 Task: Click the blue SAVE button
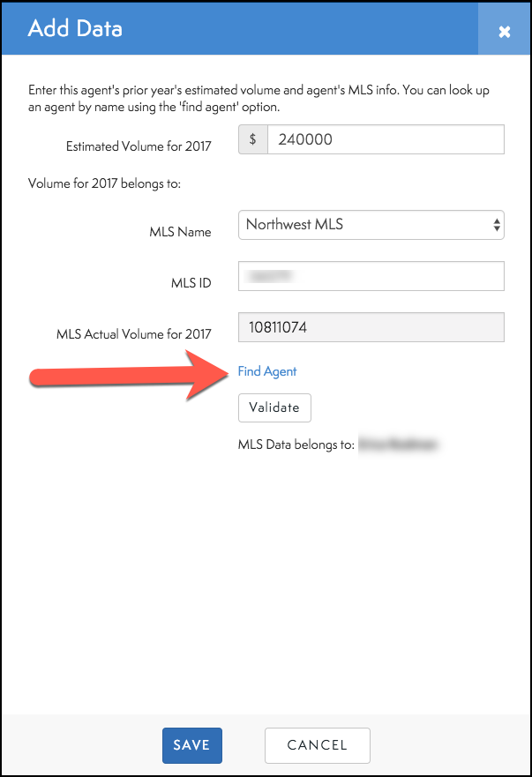[x=192, y=745]
